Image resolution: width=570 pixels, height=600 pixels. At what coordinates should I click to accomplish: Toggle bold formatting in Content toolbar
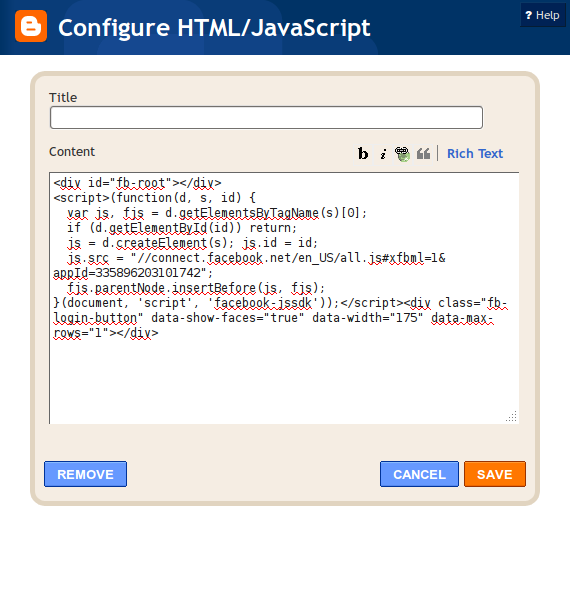[x=363, y=154]
